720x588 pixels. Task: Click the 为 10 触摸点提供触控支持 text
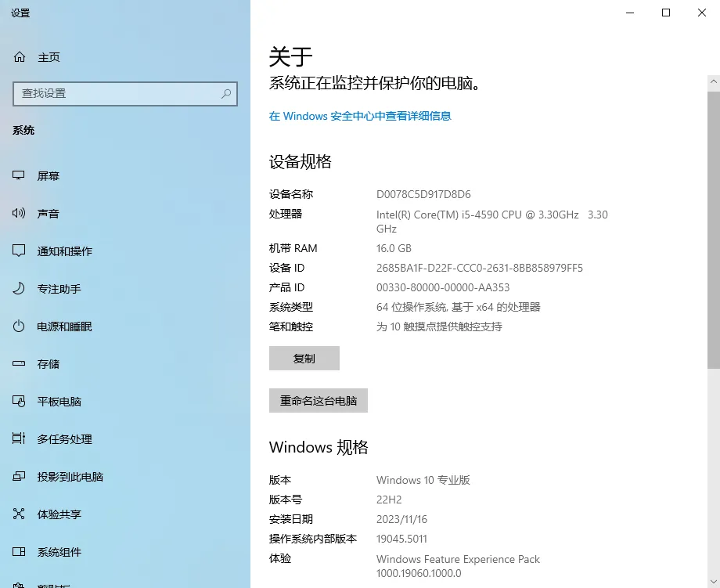click(x=439, y=326)
